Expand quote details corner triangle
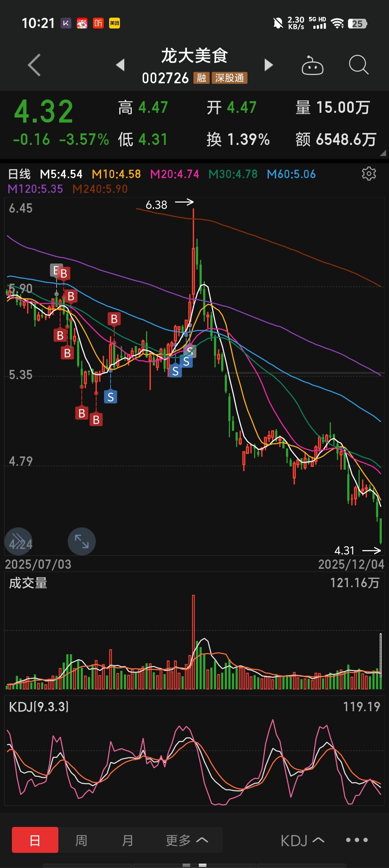Image resolution: width=389 pixels, height=868 pixels. point(383,153)
